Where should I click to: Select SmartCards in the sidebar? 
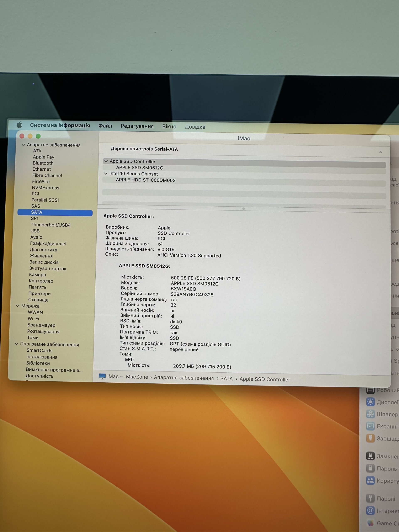(x=39, y=350)
